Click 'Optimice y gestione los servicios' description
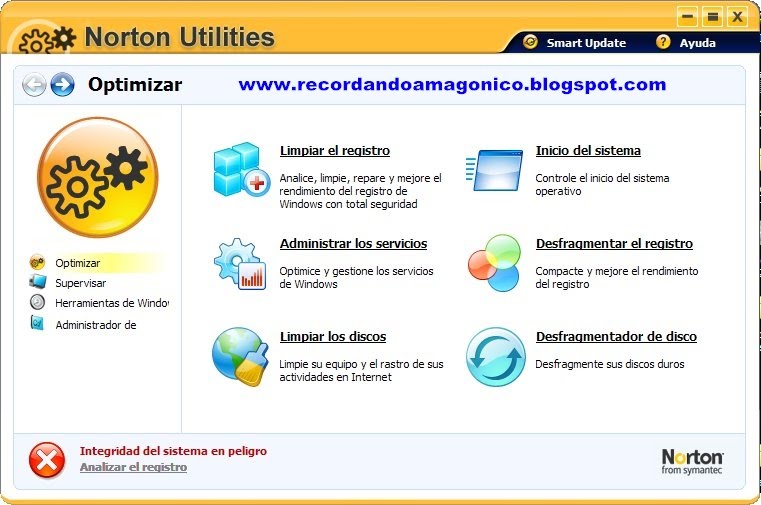The width and height of the screenshot is (761, 505). [x=356, y=277]
